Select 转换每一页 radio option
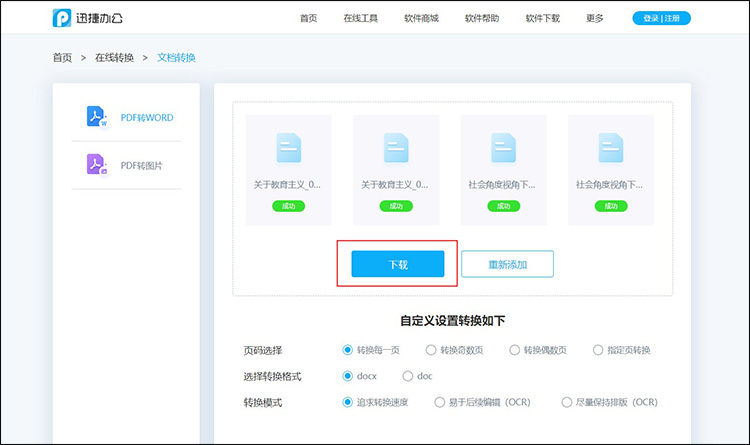Image resolution: width=750 pixels, height=445 pixels. point(348,350)
